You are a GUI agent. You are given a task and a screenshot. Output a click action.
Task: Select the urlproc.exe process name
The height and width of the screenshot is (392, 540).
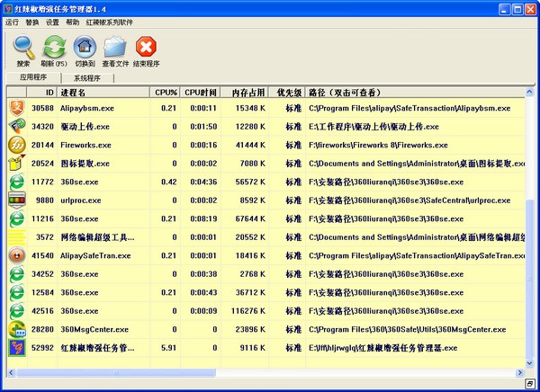click(81, 200)
